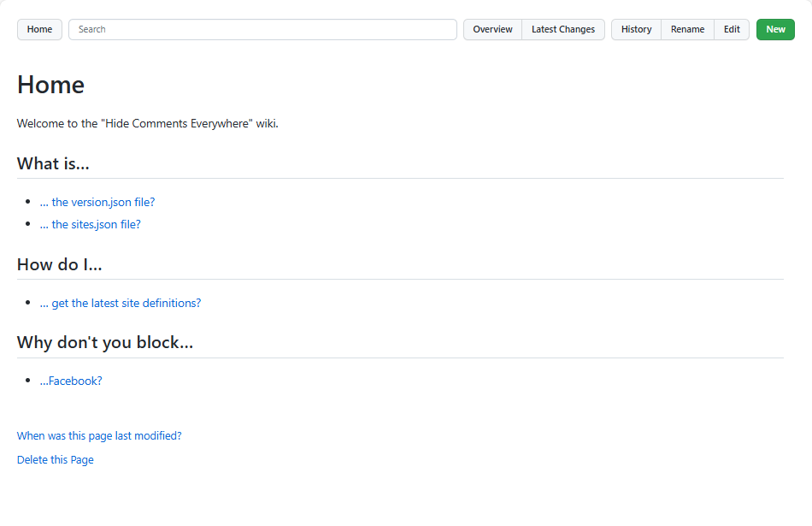812x526 pixels.
Task: Open the Overview page
Action: click(x=492, y=29)
